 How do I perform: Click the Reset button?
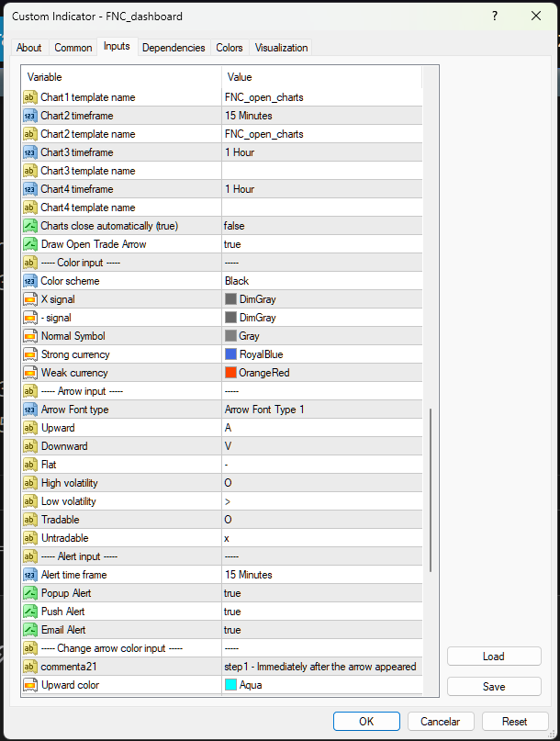pos(515,721)
